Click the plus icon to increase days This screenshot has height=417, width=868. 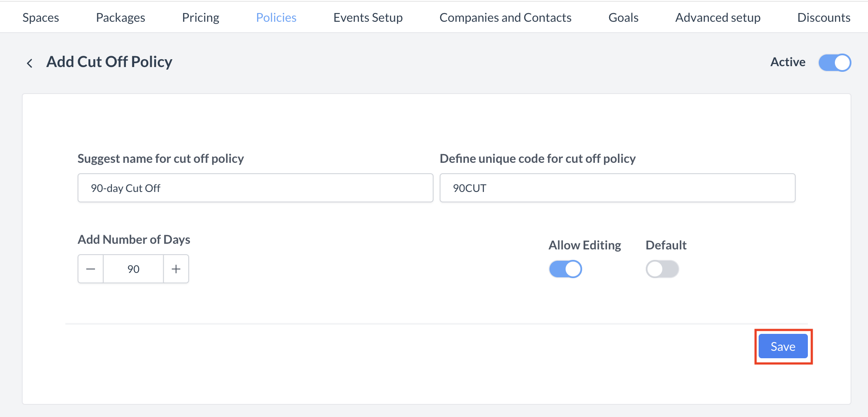(176, 269)
